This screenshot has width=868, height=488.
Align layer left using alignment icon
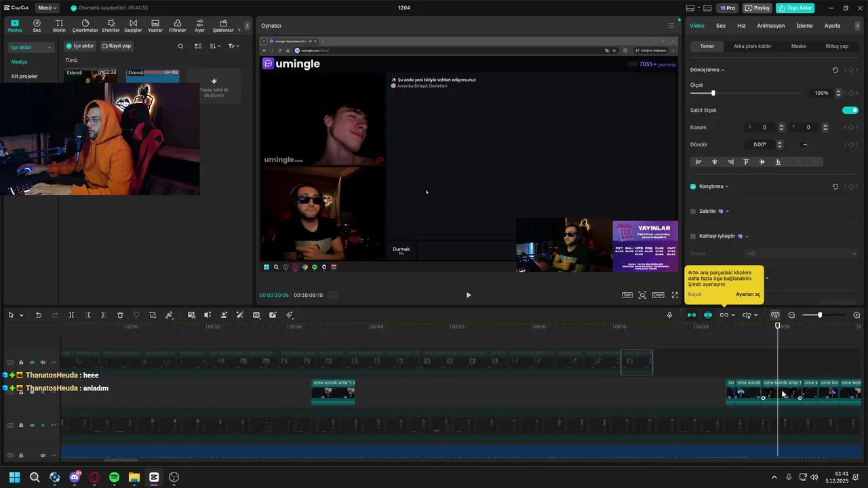pyautogui.click(x=698, y=162)
